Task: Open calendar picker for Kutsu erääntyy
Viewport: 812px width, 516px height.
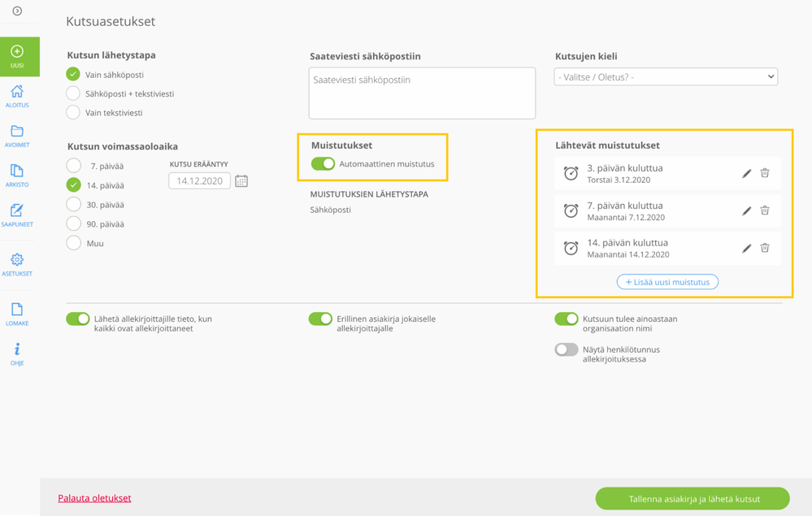Action: point(241,181)
